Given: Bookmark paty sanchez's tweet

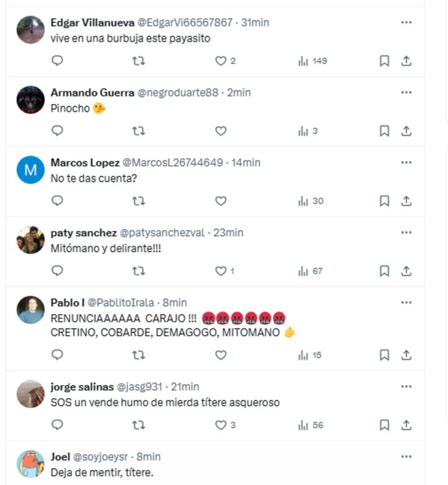Looking at the screenshot, I should pyautogui.click(x=384, y=271).
